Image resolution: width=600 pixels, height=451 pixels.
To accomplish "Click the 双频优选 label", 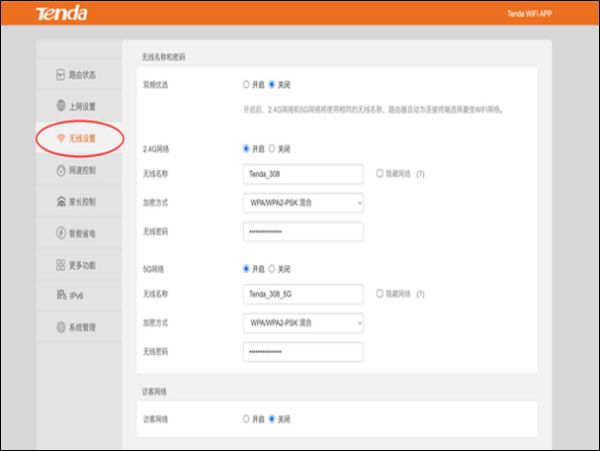I will (155, 85).
